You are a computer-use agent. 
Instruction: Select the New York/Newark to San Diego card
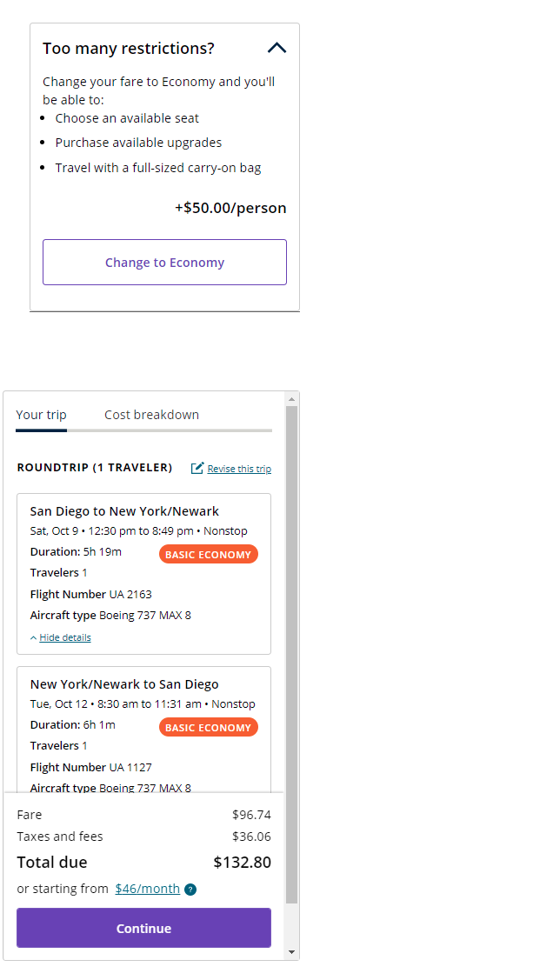(143, 730)
